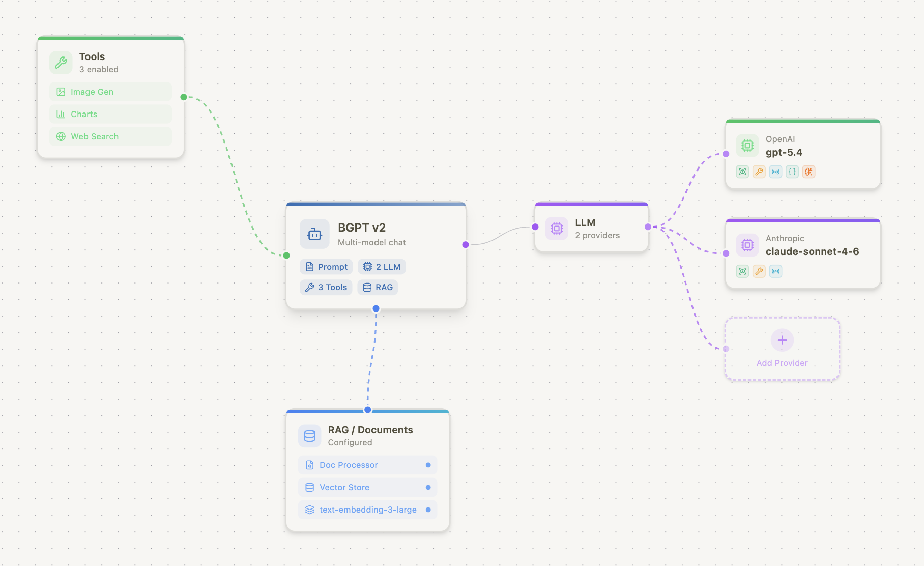The image size is (924, 566).
Task: Select the Image Gen tool row
Action: click(110, 92)
